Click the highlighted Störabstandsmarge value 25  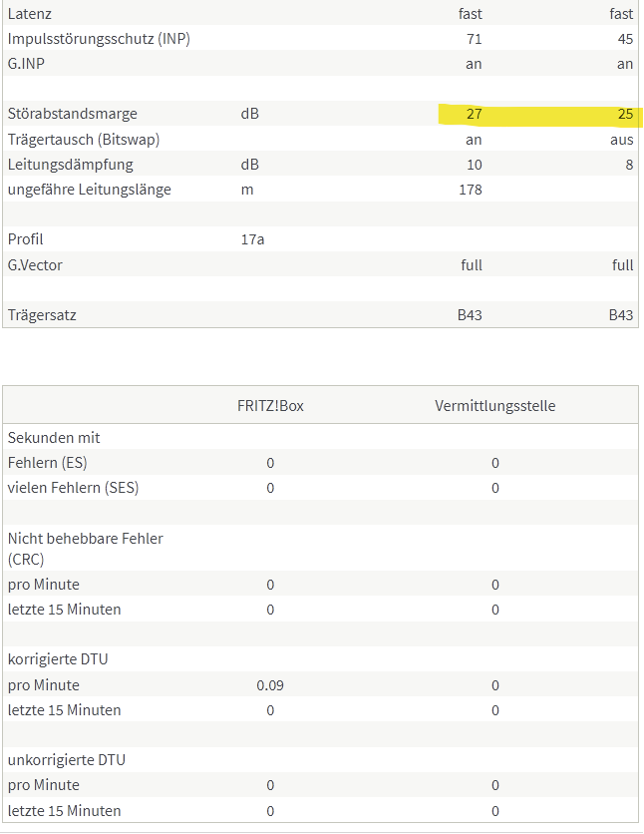(625, 114)
